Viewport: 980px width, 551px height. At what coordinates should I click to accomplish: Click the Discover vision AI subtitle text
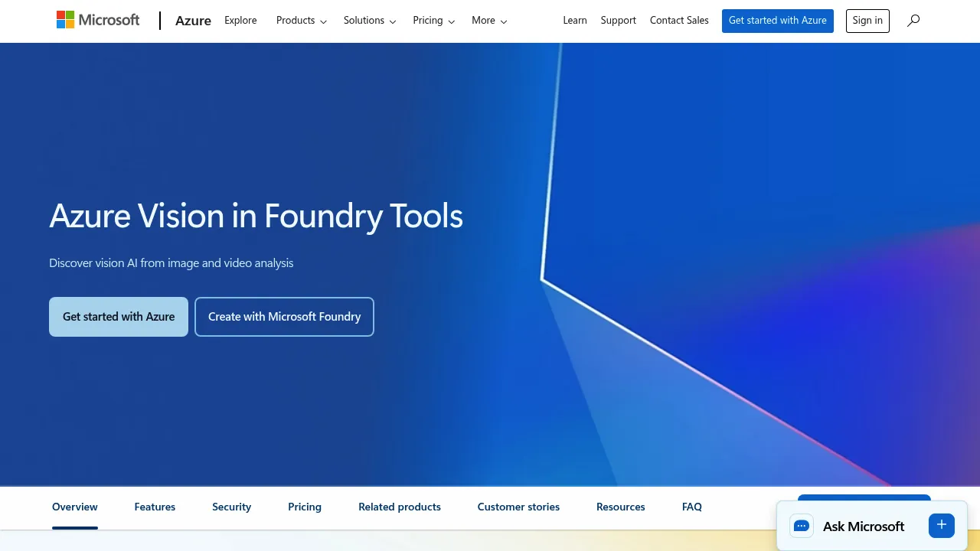[171, 263]
